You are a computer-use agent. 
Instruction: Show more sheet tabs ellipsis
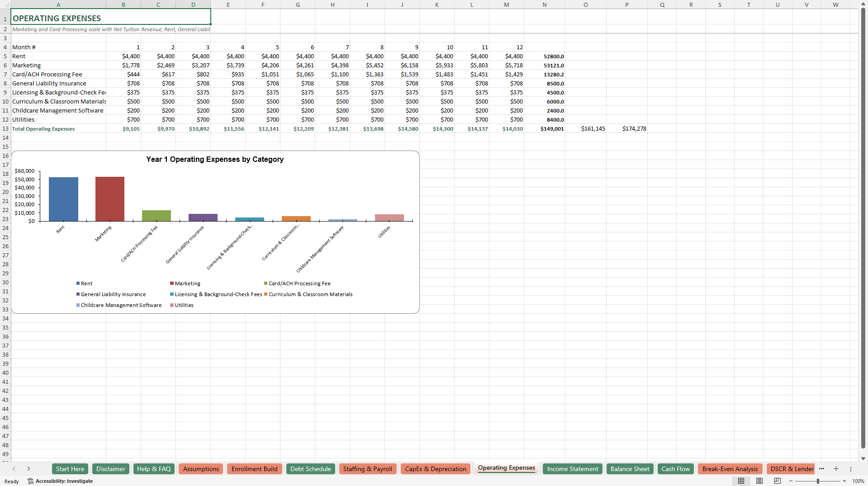pos(821,469)
